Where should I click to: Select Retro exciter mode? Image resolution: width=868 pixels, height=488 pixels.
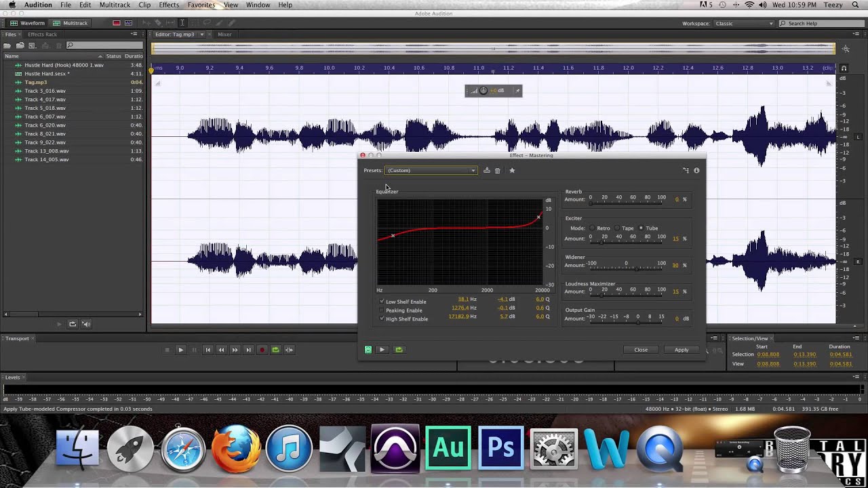592,228
